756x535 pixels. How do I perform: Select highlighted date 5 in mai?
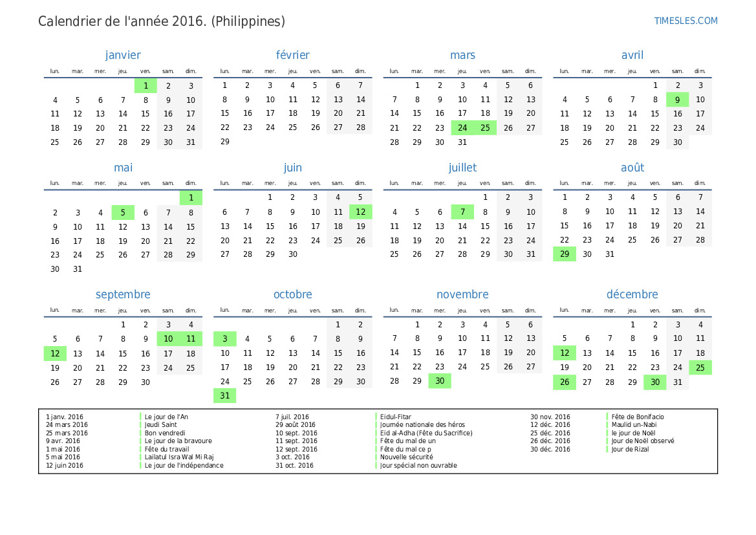[123, 212]
